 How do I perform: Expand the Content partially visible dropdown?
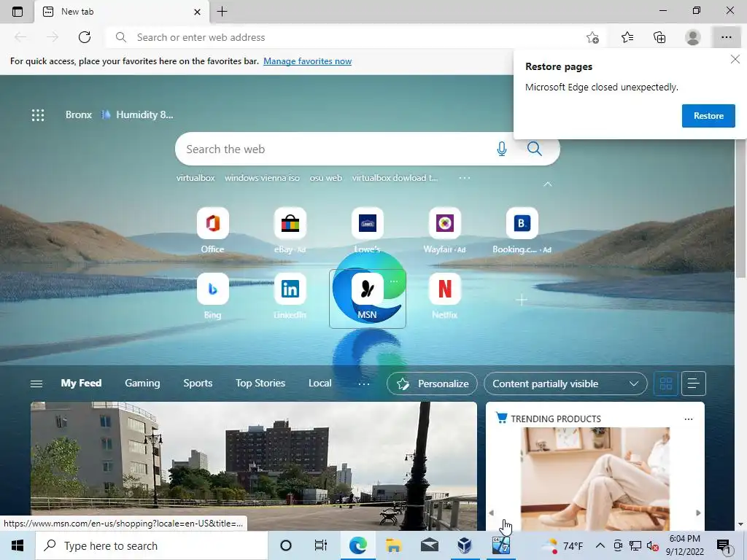coord(565,384)
